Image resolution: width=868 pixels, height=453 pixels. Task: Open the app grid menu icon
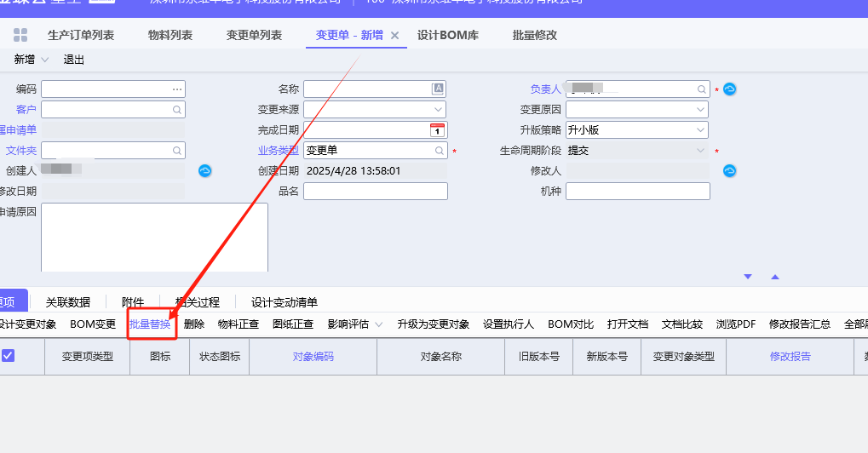[20, 35]
